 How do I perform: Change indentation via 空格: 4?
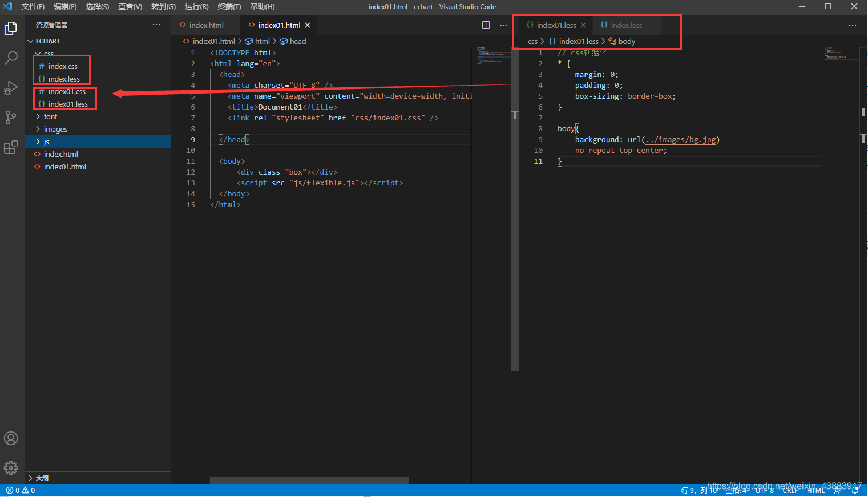point(736,490)
